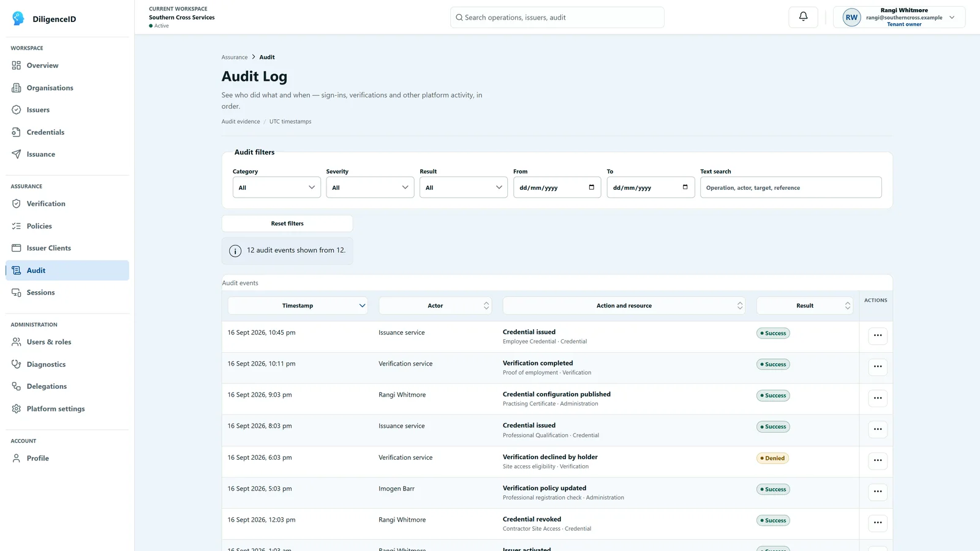Image resolution: width=980 pixels, height=551 pixels.
Task: Open Issuers page
Action: click(67, 110)
